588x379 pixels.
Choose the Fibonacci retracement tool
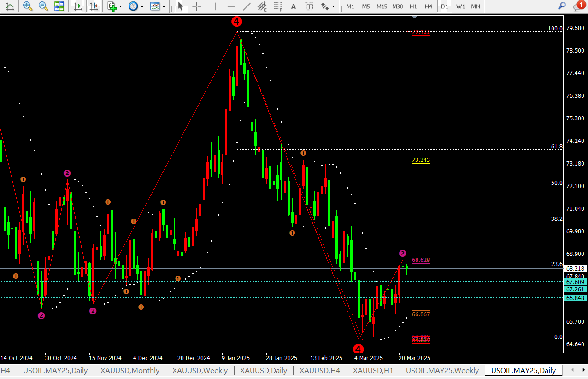pyautogui.click(x=278, y=6)
